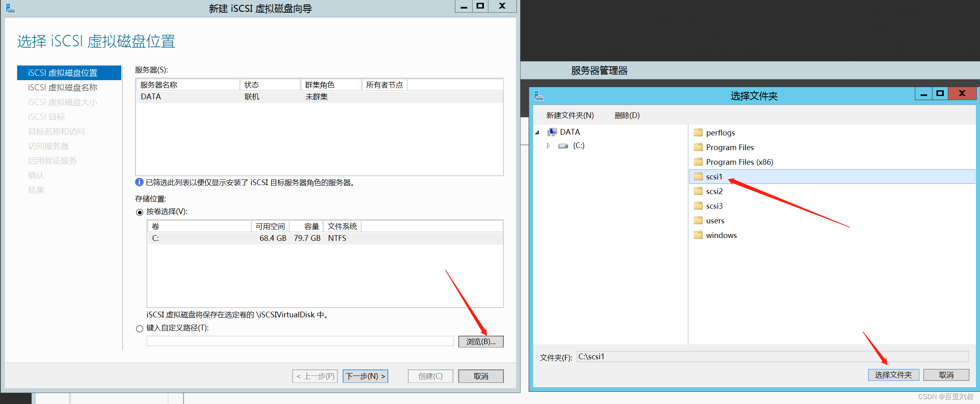
Task: Click 取消 in the Select Folder dialog
Action: click(x=946, y=375)
